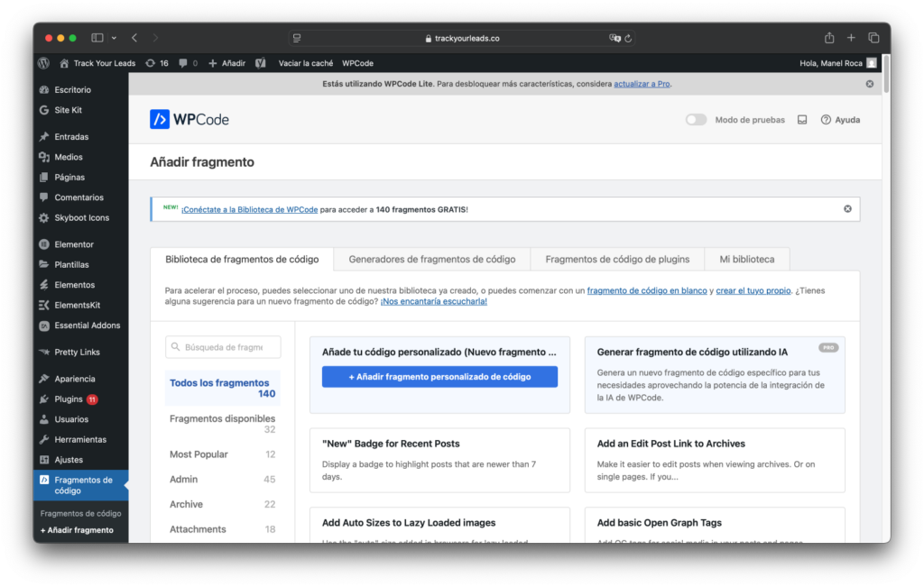Filter by Admin category
This screenshot has height=587, width=924.
[223, 480]
